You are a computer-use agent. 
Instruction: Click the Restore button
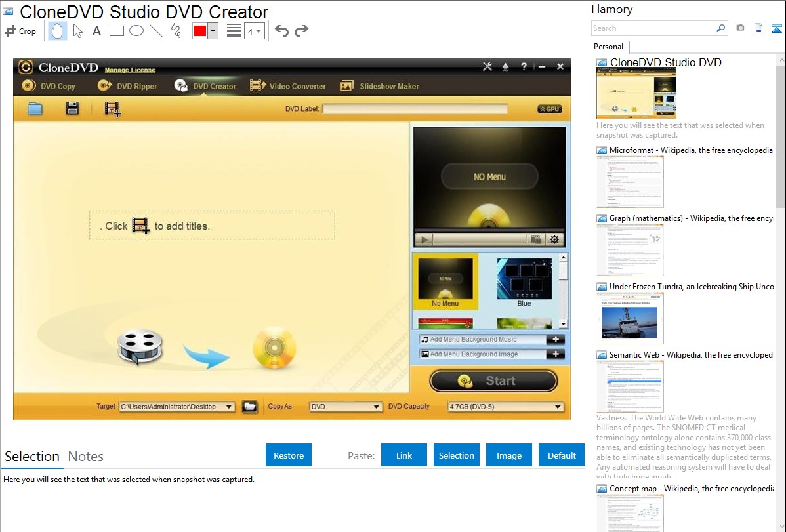pos(289,455)
